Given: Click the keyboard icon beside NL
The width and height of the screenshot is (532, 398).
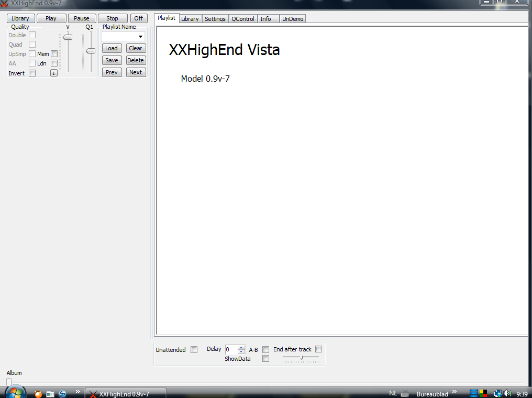Looking at the screenshot, I should [404, 394].
